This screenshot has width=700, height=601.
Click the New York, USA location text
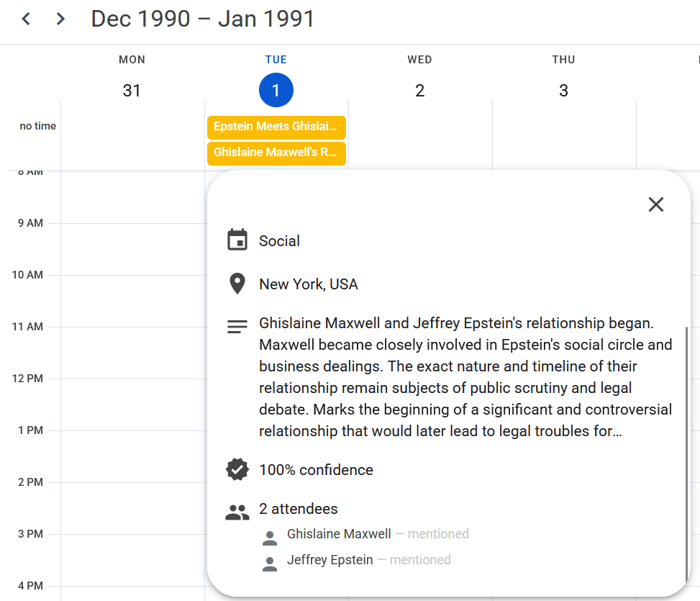click(309, 284)
